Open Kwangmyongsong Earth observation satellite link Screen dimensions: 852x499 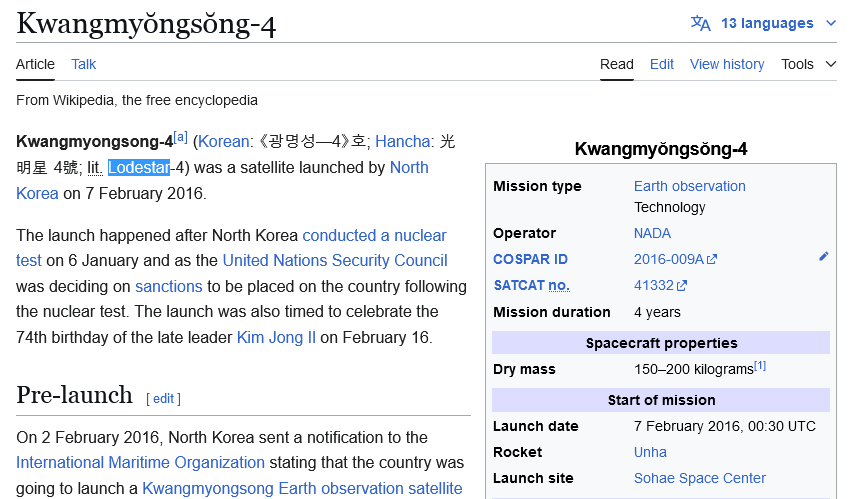point(302,488)
